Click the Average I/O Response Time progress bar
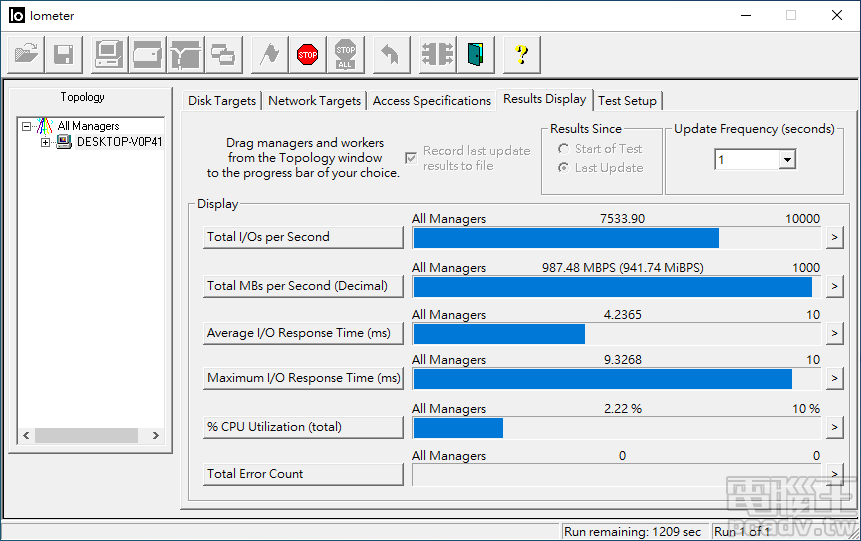The width and height of the screenshot is (861, 541). pos(617,334)
